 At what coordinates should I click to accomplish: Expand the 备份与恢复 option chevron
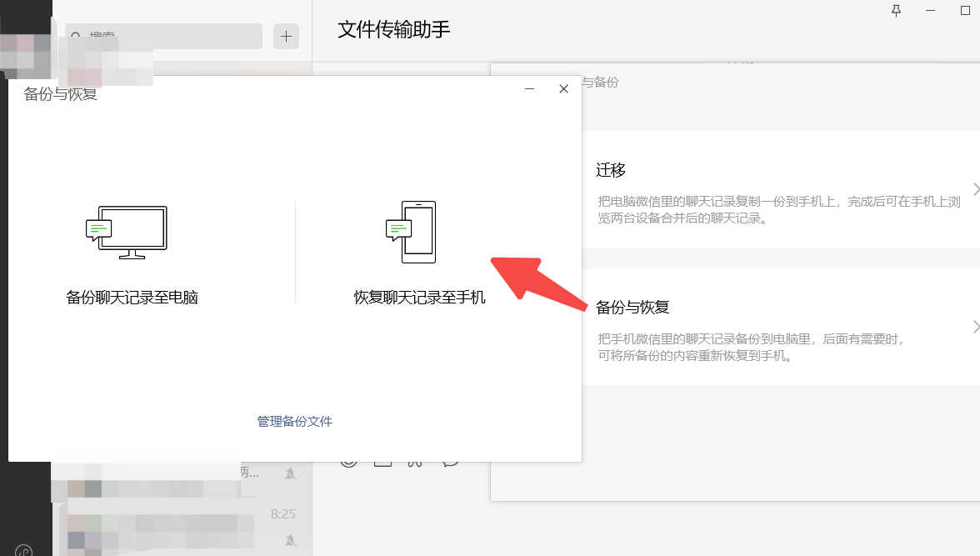(x=975, y=327)
